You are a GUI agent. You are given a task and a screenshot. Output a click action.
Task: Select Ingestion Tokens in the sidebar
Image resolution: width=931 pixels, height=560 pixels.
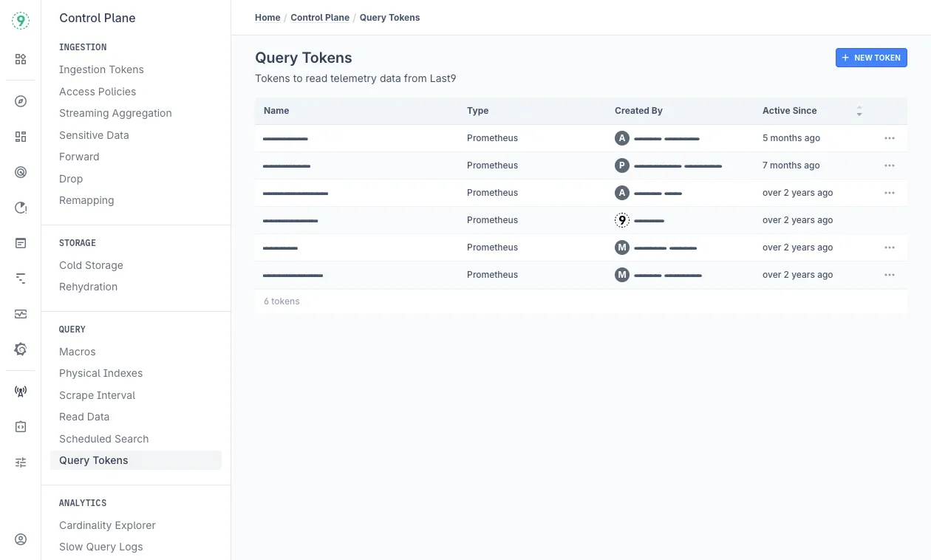tap(101, 69)
